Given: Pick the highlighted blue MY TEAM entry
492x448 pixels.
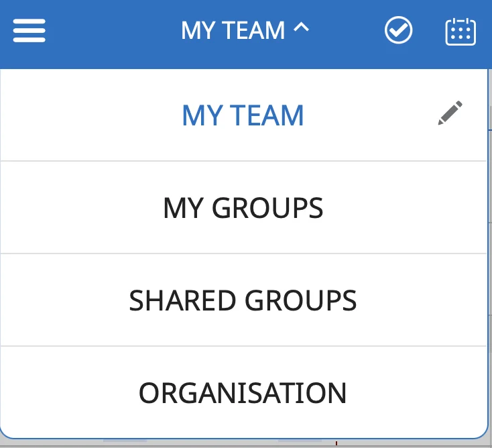Looking at the screenshot, I should [x=243, y=115].
